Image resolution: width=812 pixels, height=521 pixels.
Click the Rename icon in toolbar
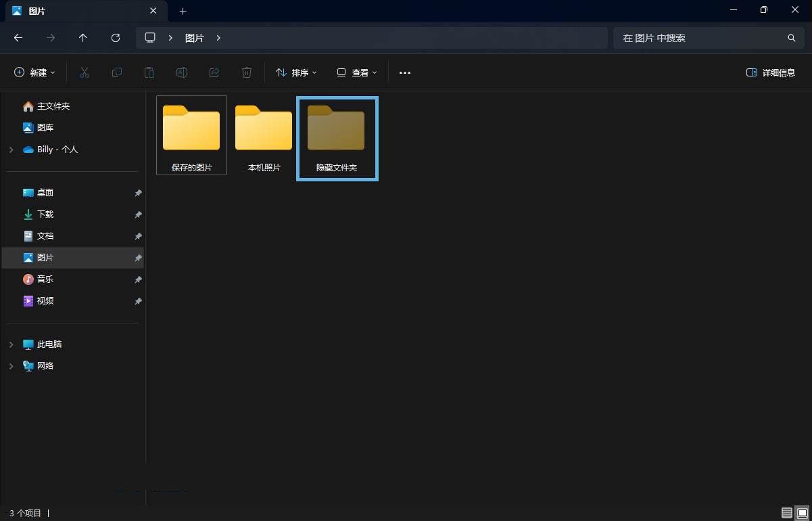tap(182, 72)
